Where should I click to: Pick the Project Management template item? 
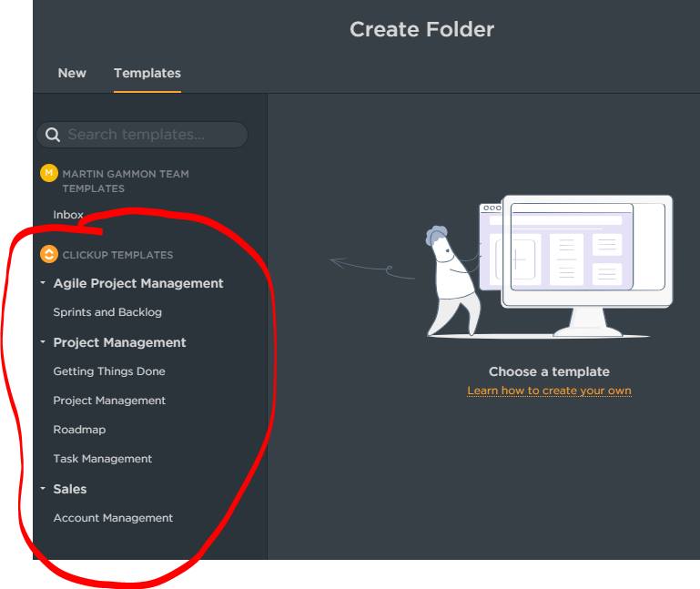point(109,401)
